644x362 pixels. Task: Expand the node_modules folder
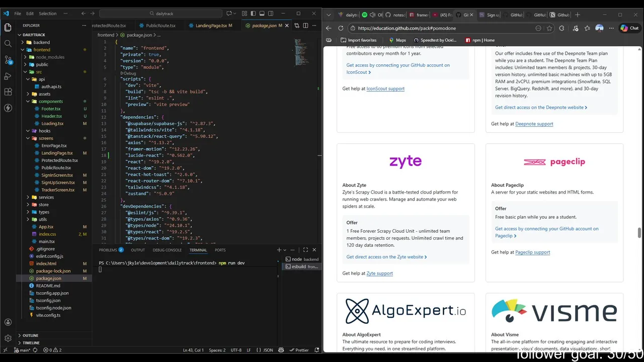pyautogui.click(x=50, y=57)
